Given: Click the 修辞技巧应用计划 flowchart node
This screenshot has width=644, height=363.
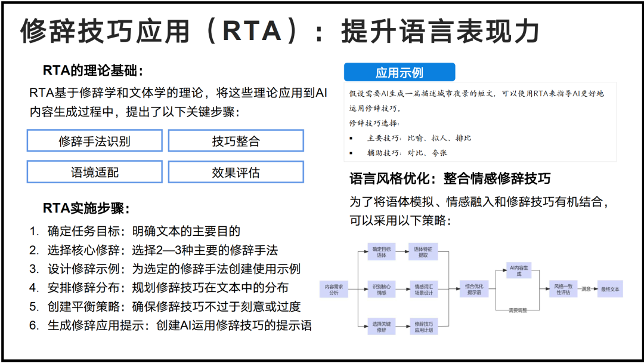Looking at the screenshot, I should click(x=424, y=327).
